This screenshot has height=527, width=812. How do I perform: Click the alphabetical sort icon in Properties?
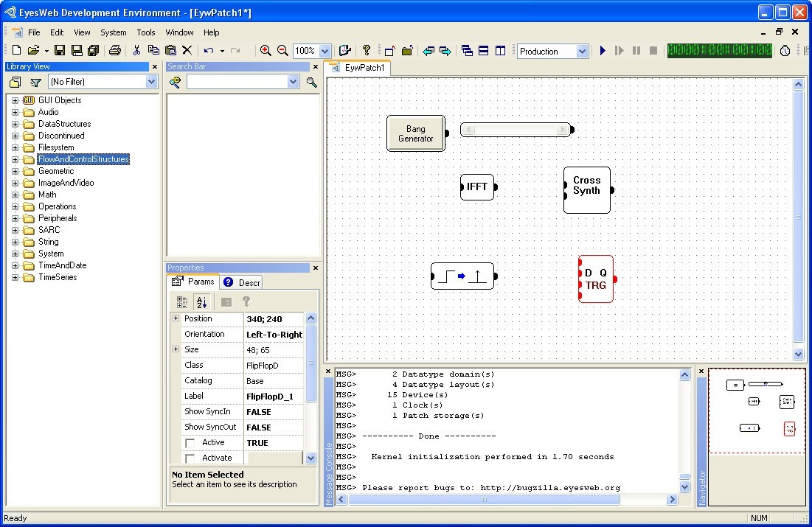(x=201, y=301)
